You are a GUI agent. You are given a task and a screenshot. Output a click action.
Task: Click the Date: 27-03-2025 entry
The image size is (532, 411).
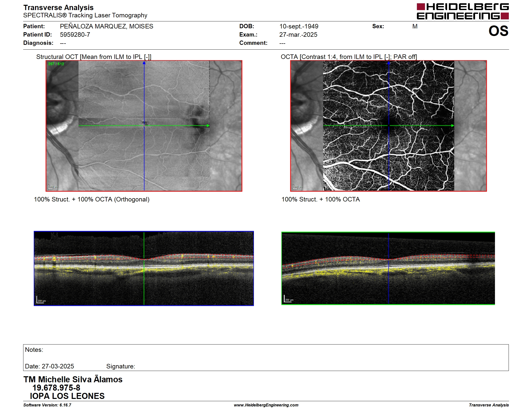[x=50, y=366]
